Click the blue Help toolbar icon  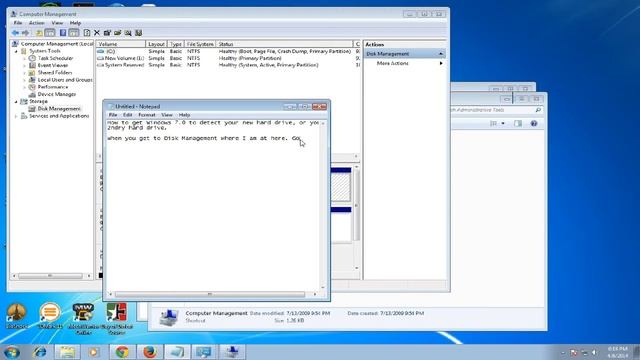pyautogui.click(x=63, y=33)
